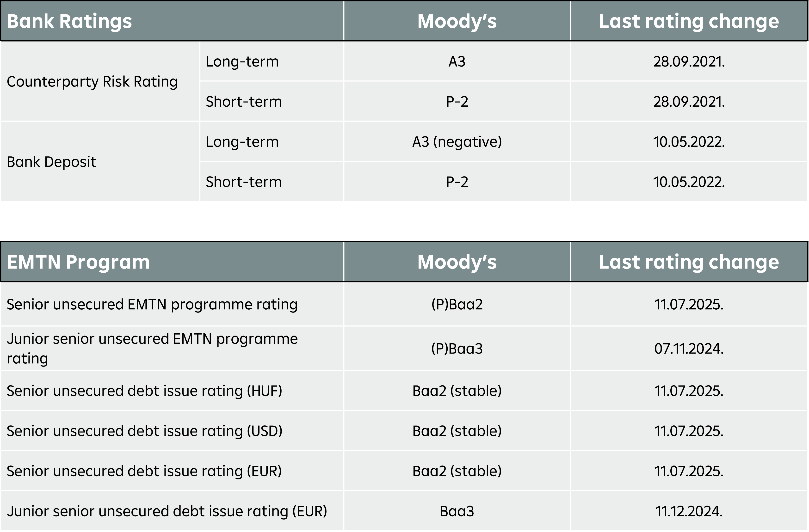Select the Bank Deposit row label
Viewport: 809px width, 532px height.
click(51, 162)
